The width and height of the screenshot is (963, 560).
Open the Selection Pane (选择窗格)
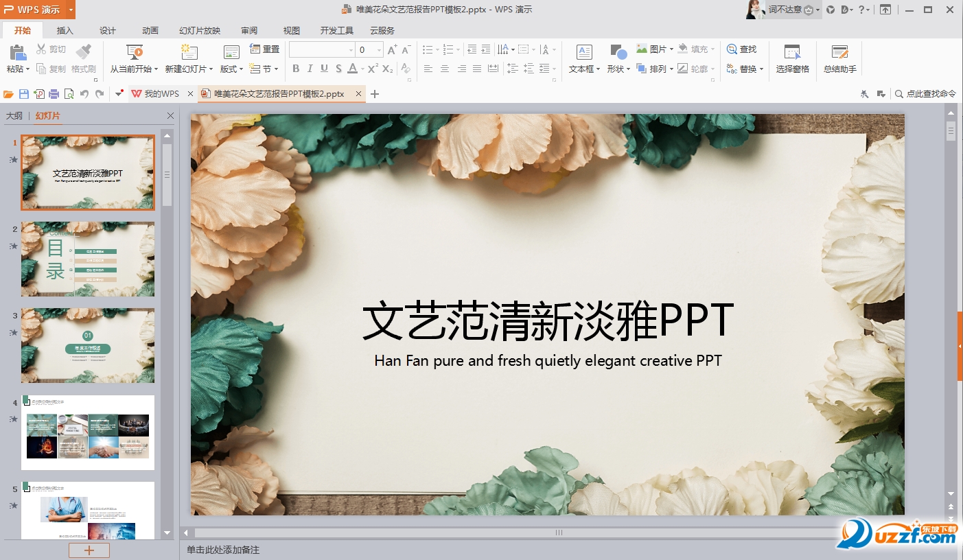793,59
